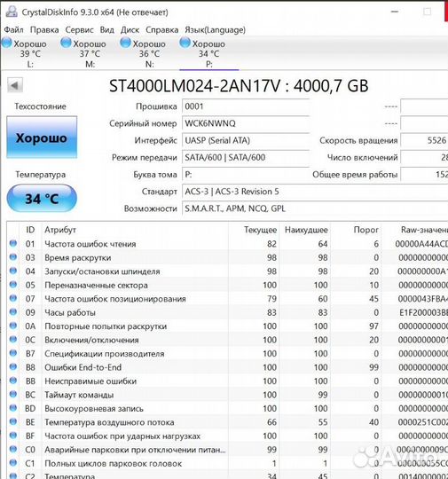Click status icon of attribute B8 row
The height and width of the screenshot is (479, 448).
[x=13, y=367]
